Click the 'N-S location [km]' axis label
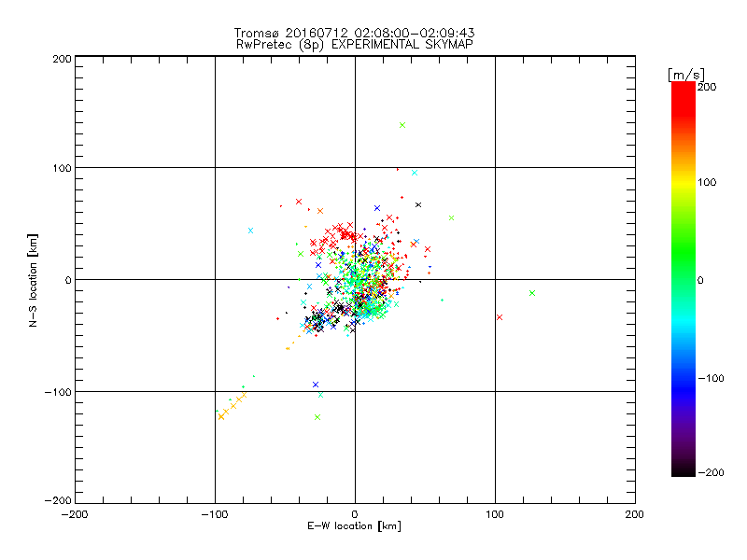 point(33,281)
